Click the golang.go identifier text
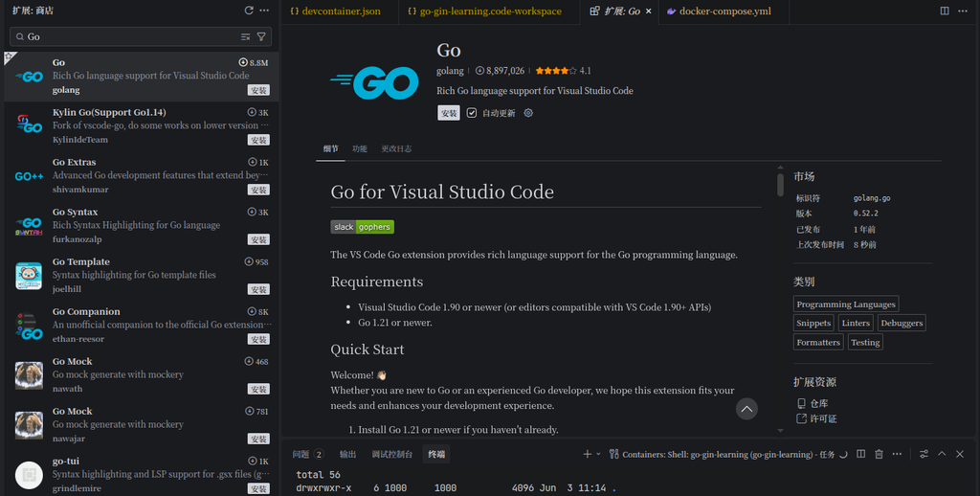Image resolution: width=980 pixels, height=496 pixels. point(872,198)
